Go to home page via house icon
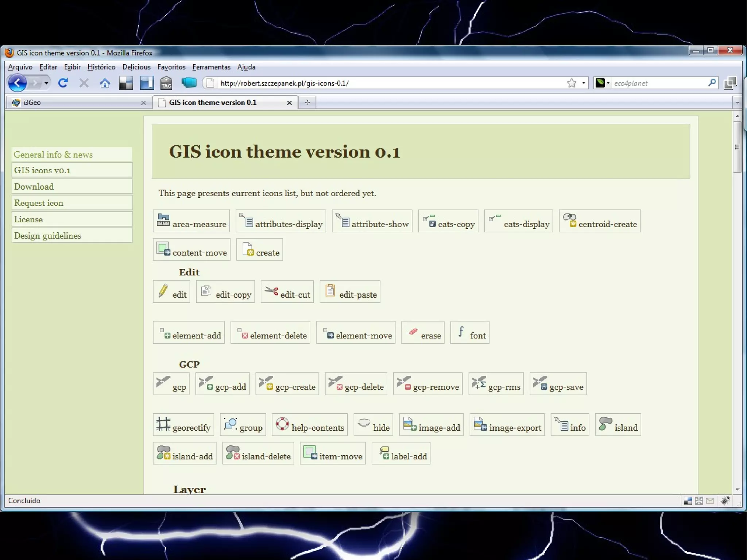The height and width of the screenshot is (560, 747). click(x=105, y=83)
